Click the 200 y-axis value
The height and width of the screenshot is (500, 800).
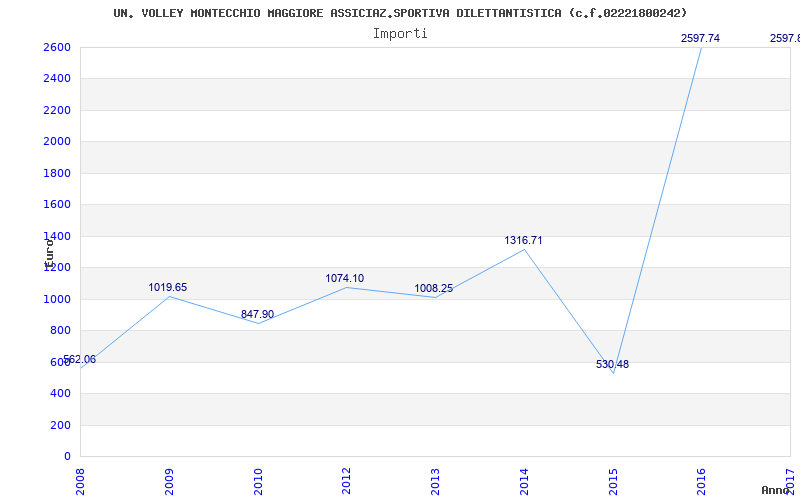tap(60, 425)
